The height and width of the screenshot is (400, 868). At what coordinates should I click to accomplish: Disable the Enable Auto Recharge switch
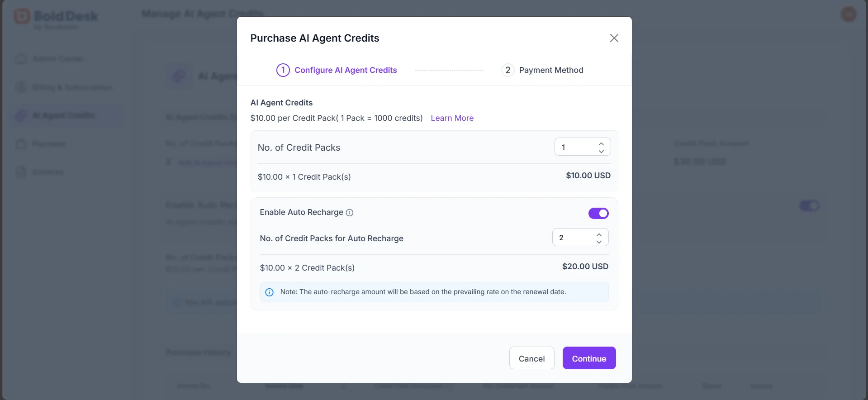(x=598, y=213)
